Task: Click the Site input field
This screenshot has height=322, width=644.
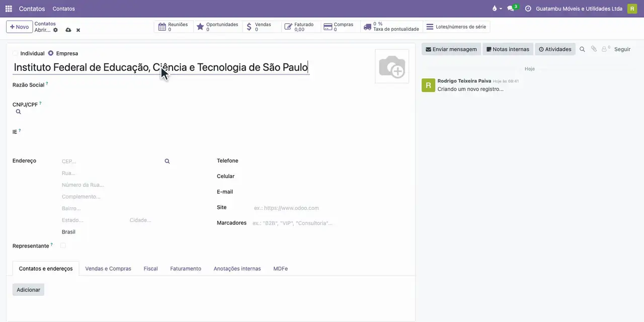Action: pos(331,208)
